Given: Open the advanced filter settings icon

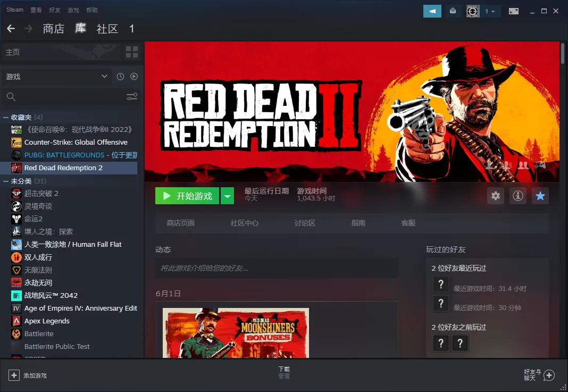Looking at the screenshot, I should 131,96.
